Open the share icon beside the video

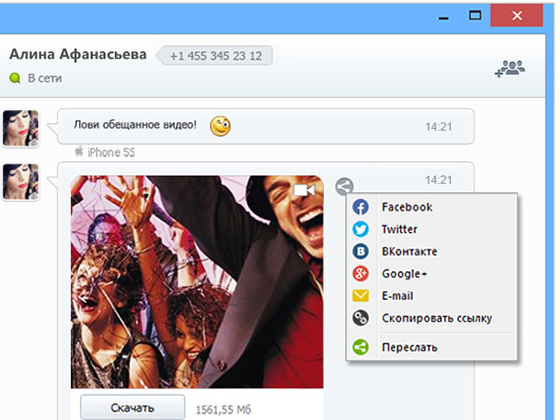344,186
